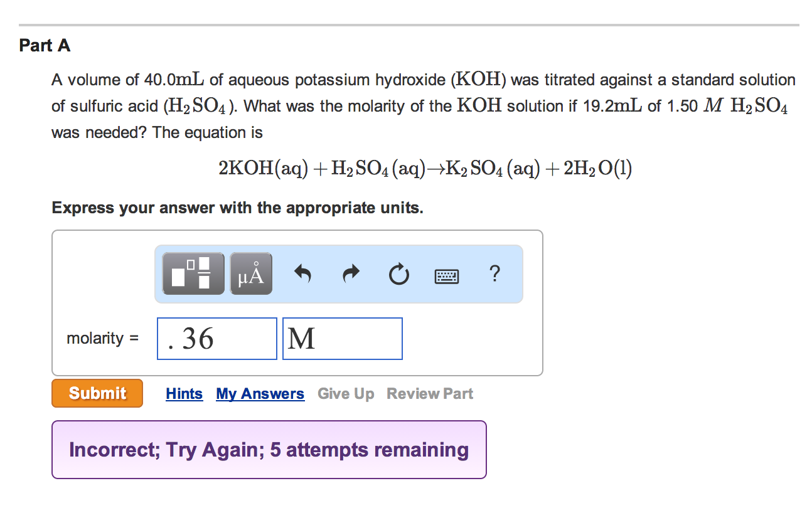The image size is (812, 508).
Task: Undo the last answer edit
Action: tap(303, 273)
